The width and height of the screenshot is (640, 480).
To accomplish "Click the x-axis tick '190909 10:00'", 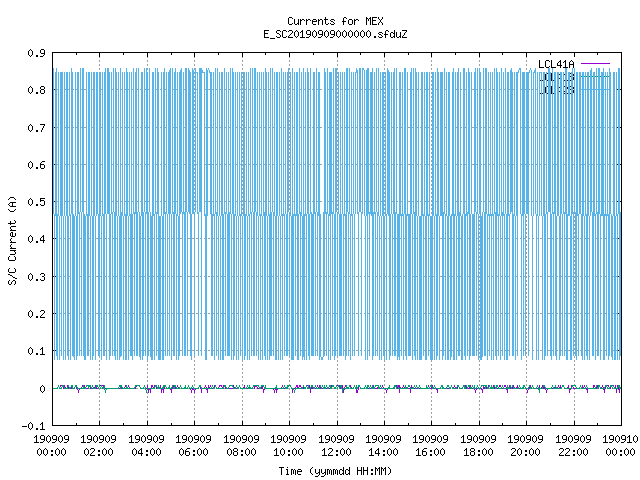I will point(288,446).
